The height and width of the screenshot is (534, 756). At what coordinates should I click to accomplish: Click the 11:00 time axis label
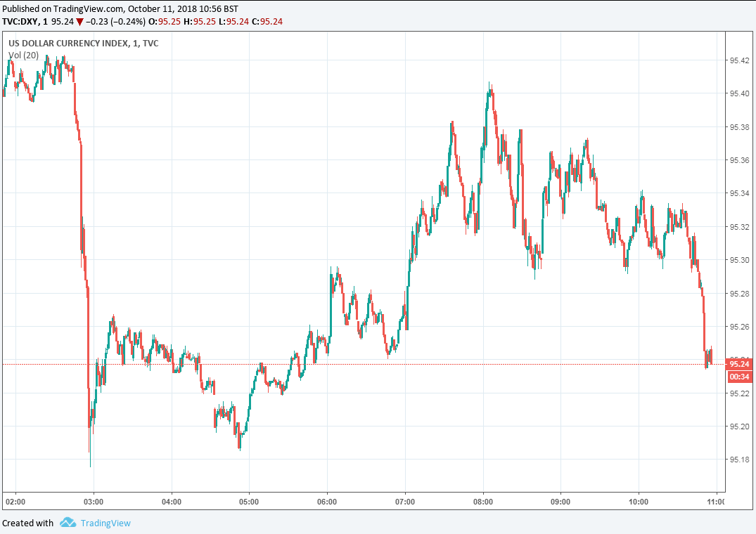point(716,502)
